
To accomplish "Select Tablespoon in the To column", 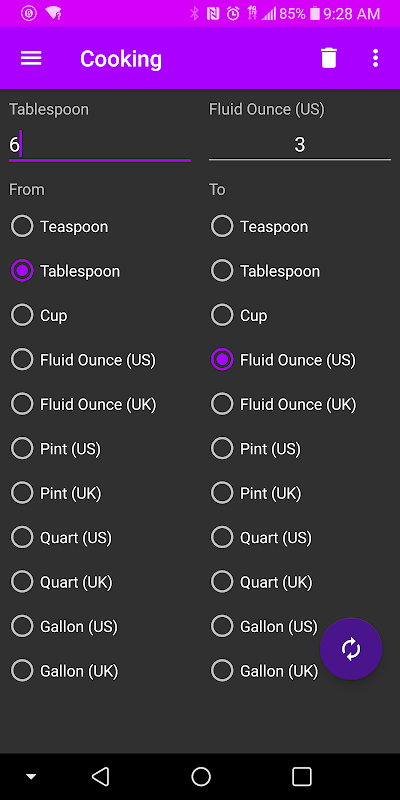I will pyautogui.click(x=265, y=271).
